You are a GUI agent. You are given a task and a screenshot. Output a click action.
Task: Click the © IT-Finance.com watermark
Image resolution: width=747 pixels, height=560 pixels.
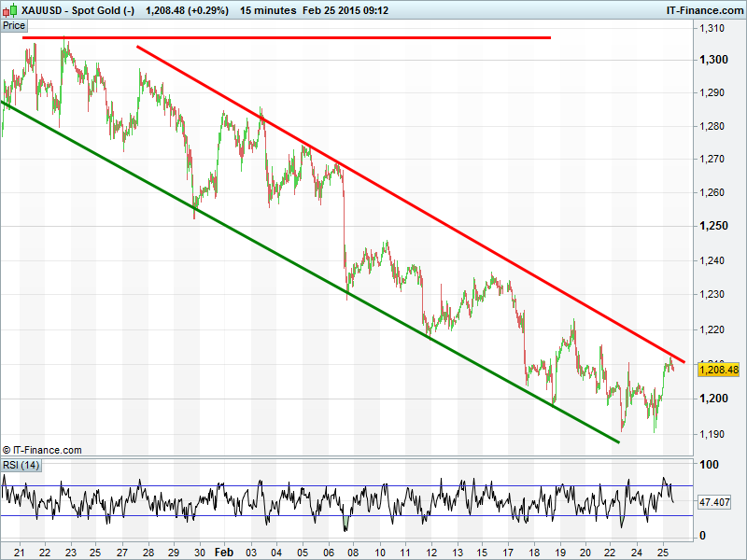(x=42, y=450)
